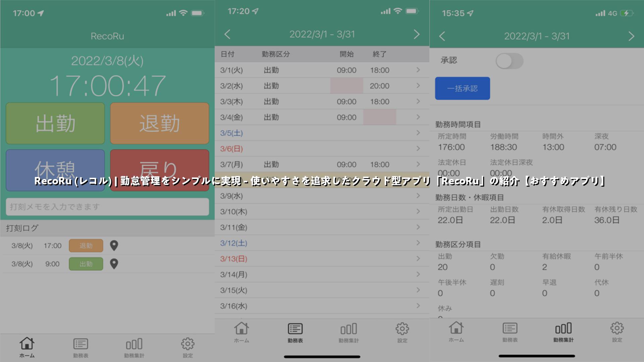Image resolution: width=644 pixels, height=362 pixels.
Task: Open location pin of 9:00 出勤 log
Action: 114,264
